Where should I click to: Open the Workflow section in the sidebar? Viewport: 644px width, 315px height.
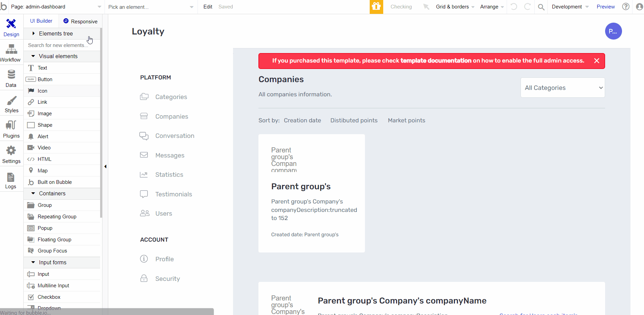coord(11,53)
